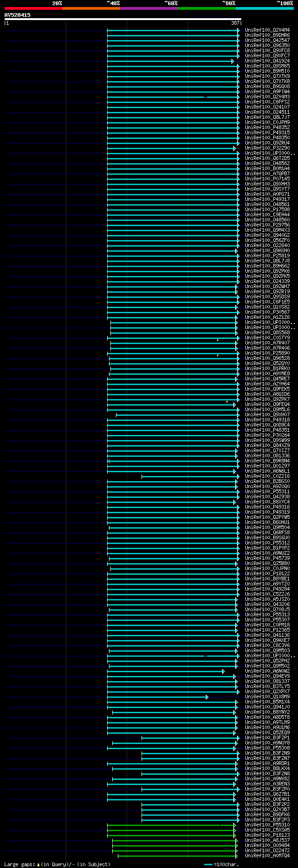
Task: Select label UniRef100_C6F1E5
Action: [x=267, y=302]
